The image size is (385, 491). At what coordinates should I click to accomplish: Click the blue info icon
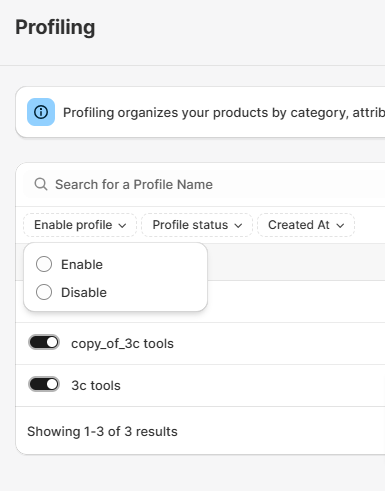coord(41,112)
